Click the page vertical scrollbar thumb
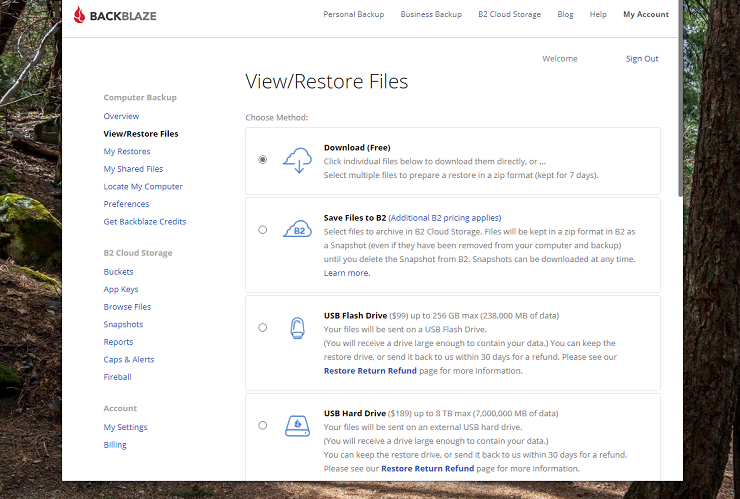The width and height of the screenshot is (740, 499). (x=680, y=98)
